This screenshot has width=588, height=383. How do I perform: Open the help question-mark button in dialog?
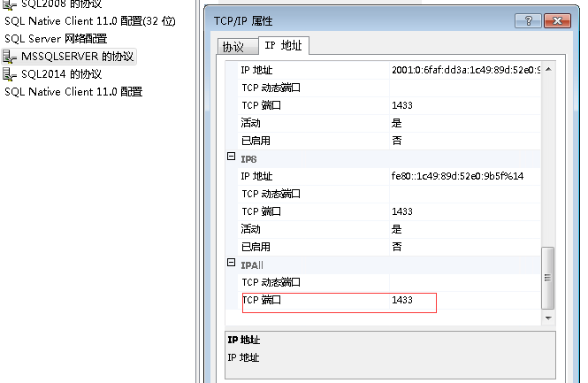click(528, 20)
